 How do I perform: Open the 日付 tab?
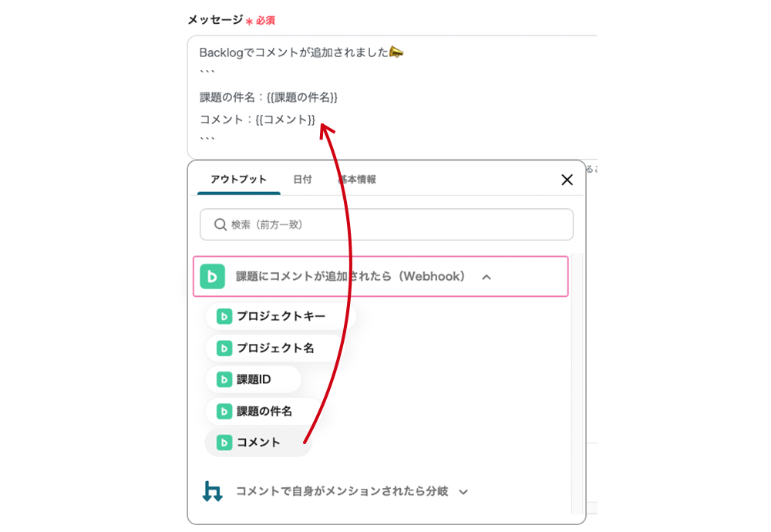tap(302, 180)
